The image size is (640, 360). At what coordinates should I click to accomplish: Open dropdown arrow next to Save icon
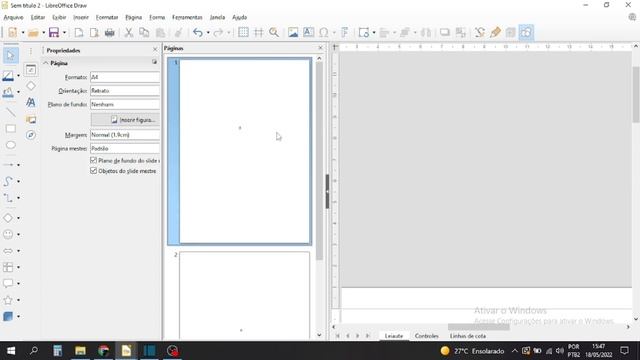[64, 33]
